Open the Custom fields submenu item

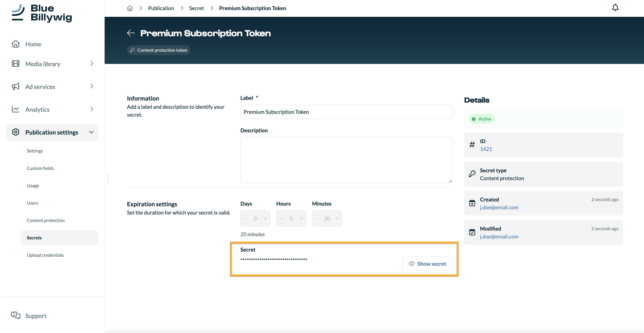pyautogui.click(x=40, y=168)
